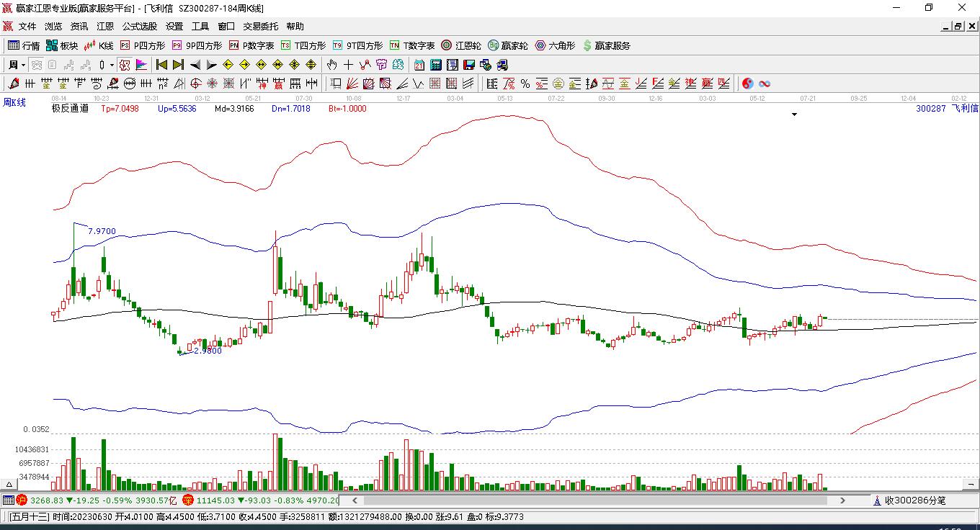Expand the candlestick style dropdown arrow
980x530 pixels.
112,65
